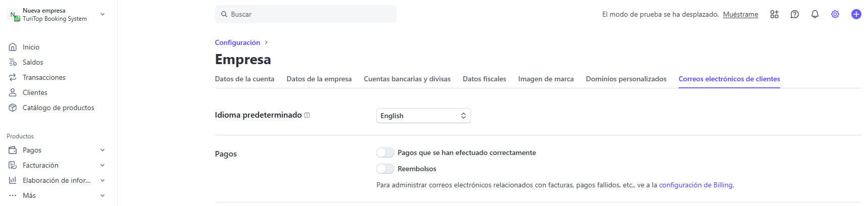
Task: Enable Pagos que se han efectuado correctamente
Action: point(385,152)
